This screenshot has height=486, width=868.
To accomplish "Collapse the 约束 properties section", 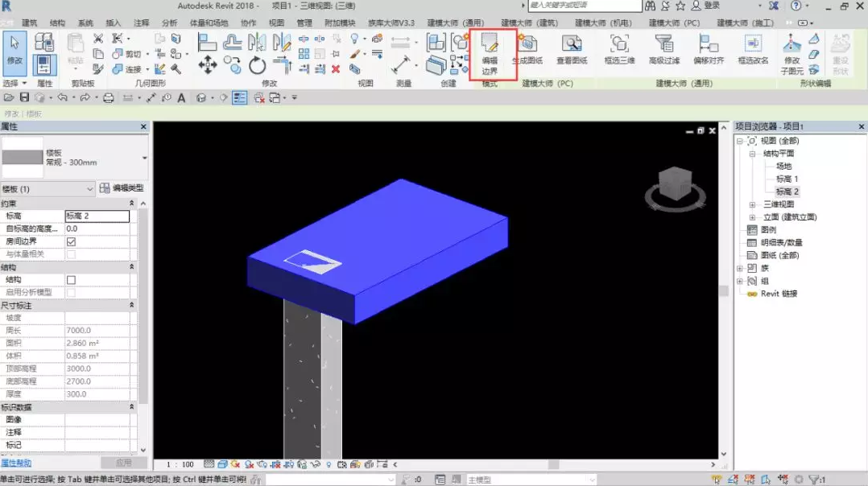I will pyautogui.click(x=132, y=203).
